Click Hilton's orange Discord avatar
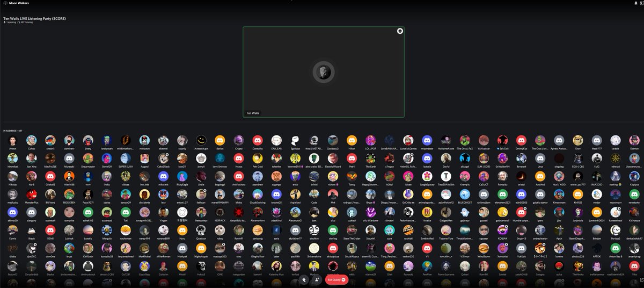 [352, 140]
